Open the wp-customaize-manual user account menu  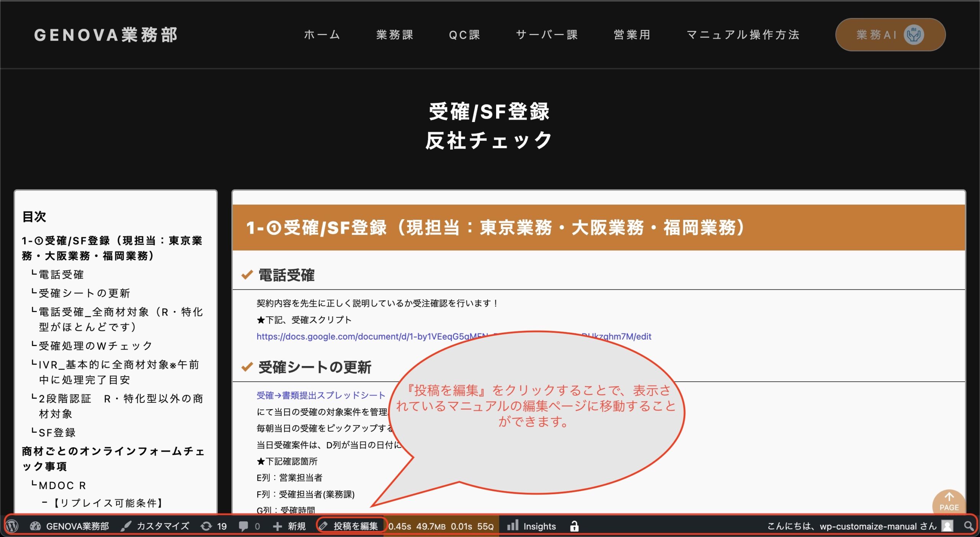(x=858, y=526)
